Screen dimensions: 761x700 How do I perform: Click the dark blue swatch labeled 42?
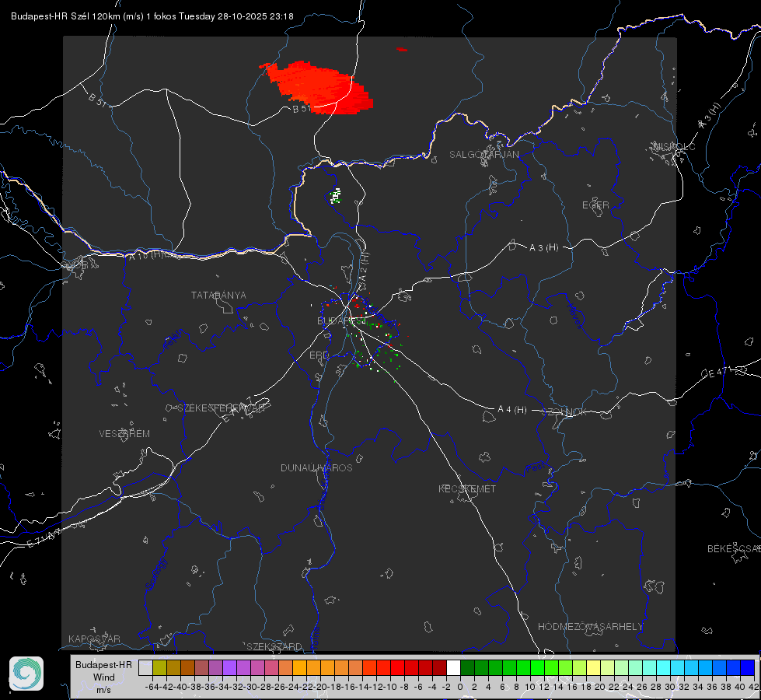[748, 667]
